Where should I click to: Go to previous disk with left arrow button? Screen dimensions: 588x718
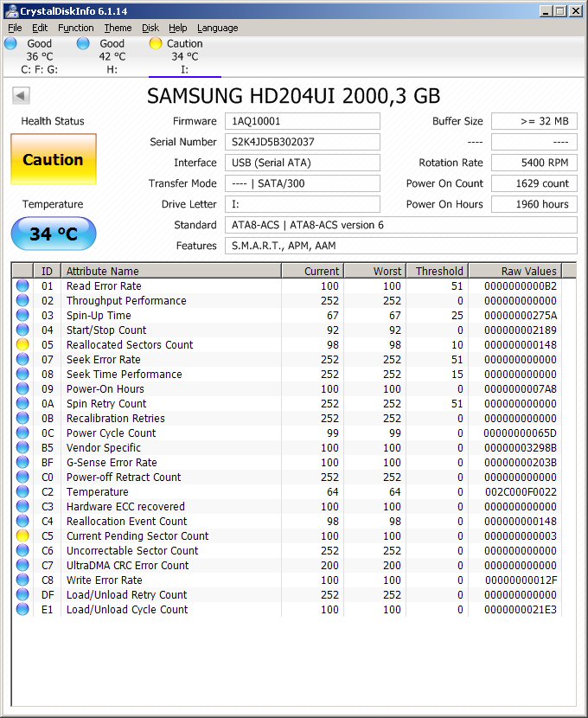[x=21, y=96]
